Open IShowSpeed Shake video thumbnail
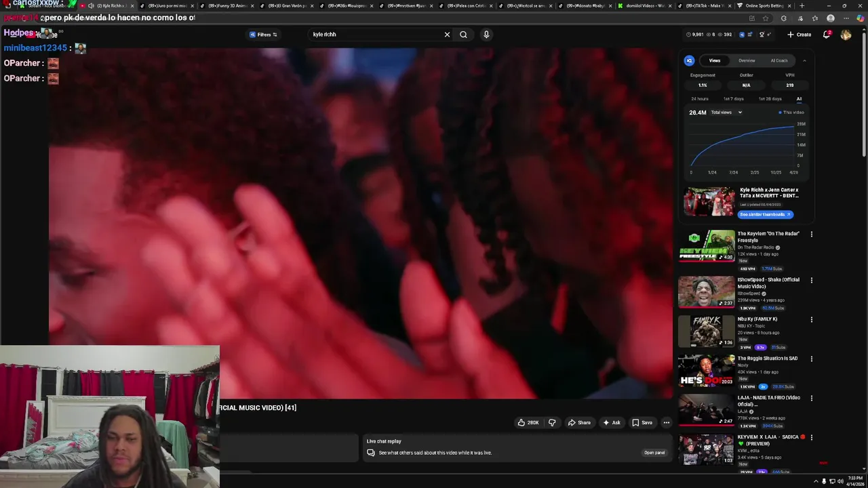Image resolution: width=868 pixels, height=488 pixels. click(x=707, y=292)
